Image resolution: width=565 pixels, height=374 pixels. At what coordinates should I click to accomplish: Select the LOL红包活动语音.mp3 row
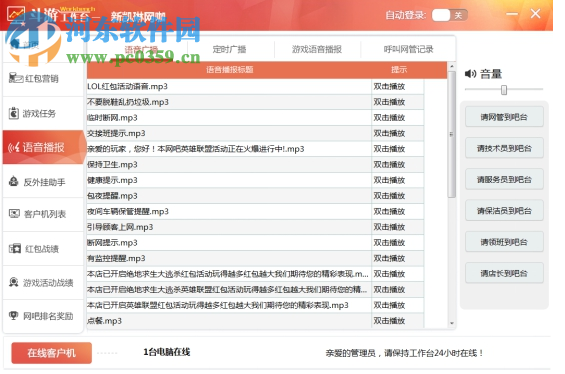coord(255,86)
